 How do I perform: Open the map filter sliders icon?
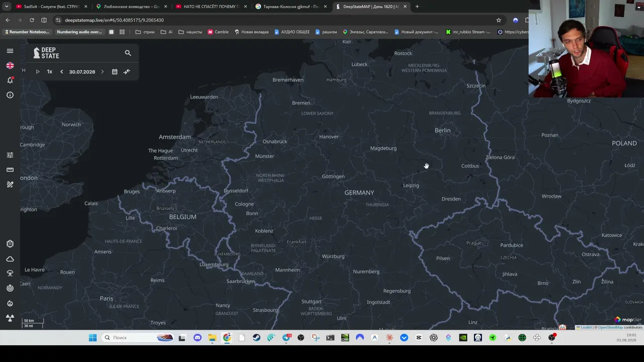click(10, 155)
